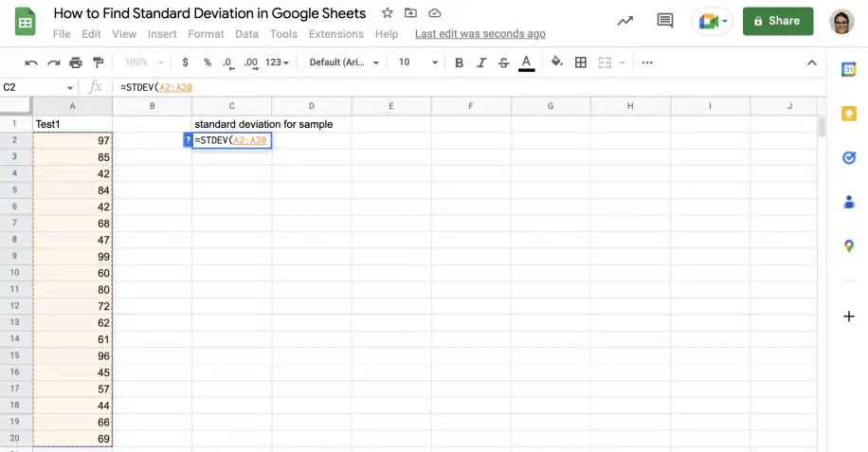Start a Google Meet call

(708, 22)
